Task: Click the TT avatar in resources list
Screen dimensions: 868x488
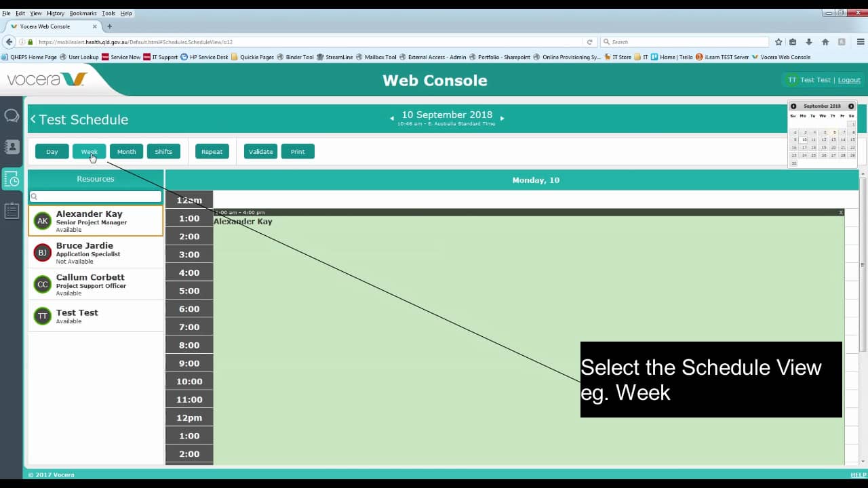Action: pos(43,316)
